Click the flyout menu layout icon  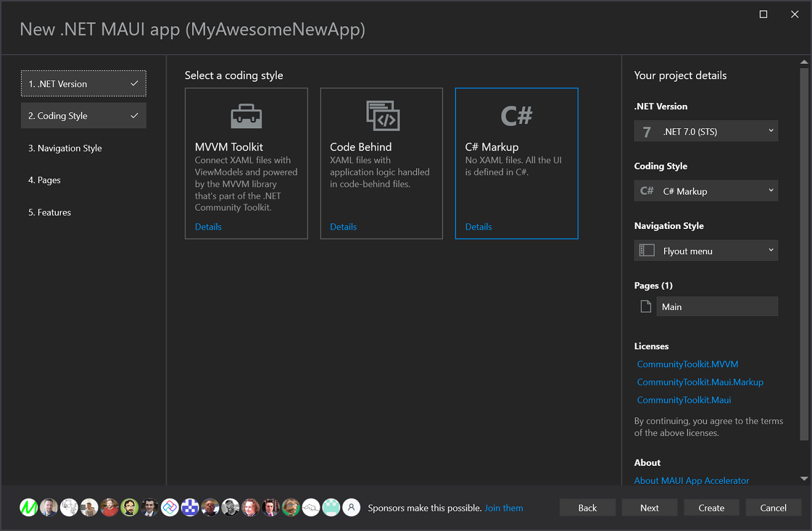647,250
